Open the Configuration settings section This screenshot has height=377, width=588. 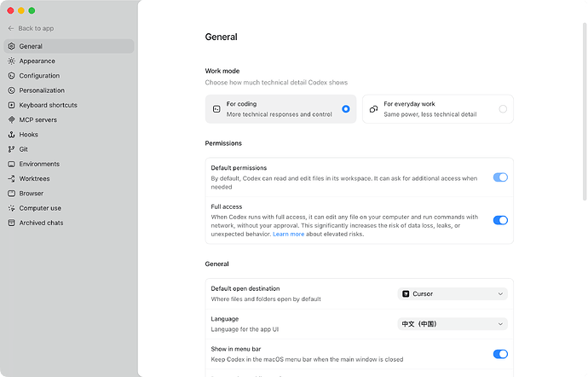[x=69, y=75]
